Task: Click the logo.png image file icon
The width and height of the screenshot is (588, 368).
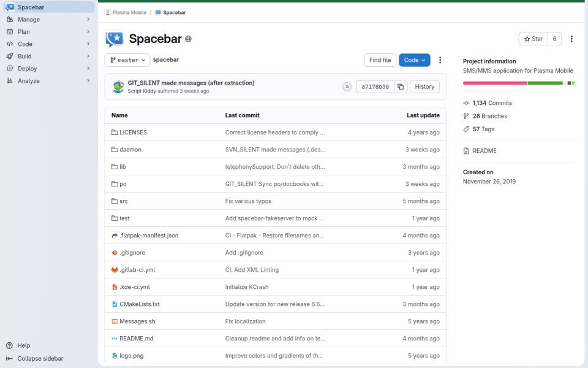Action: (x=115, y=356)
